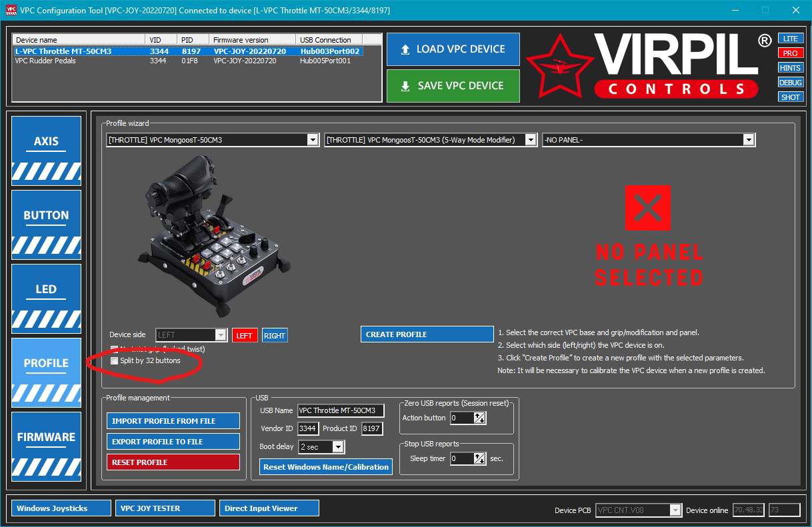The width and height of the screenshot is (812, 527).
Task: Toggle DEBUG mode button
Action: pos(791,83)
